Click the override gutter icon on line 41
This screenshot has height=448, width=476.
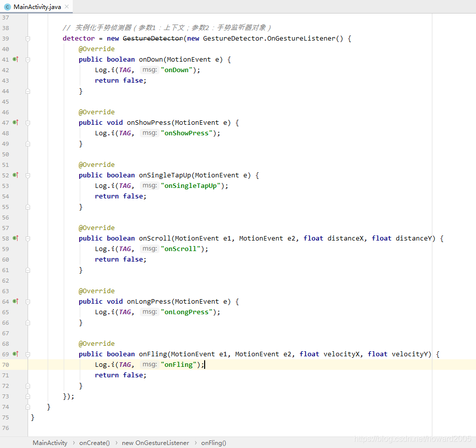tap(16, 60)
